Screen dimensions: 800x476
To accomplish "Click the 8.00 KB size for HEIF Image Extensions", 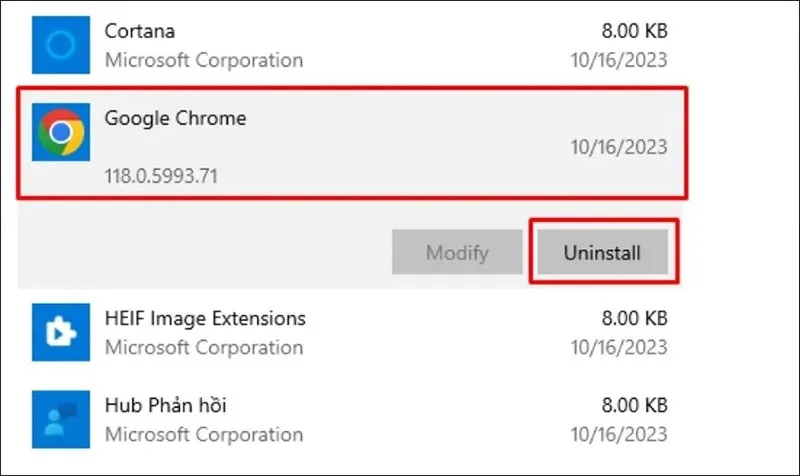I will [634, 318].
